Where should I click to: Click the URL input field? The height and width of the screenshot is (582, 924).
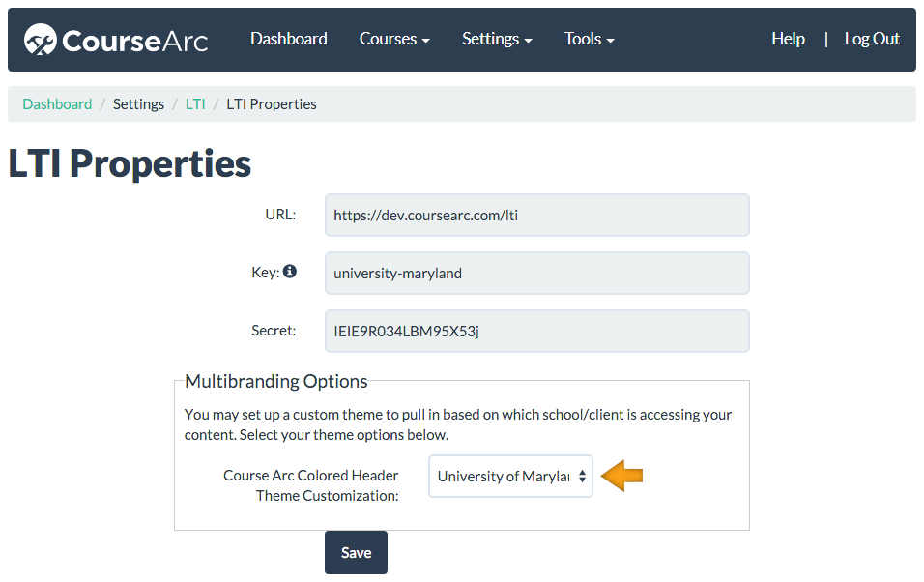point(536,216)
